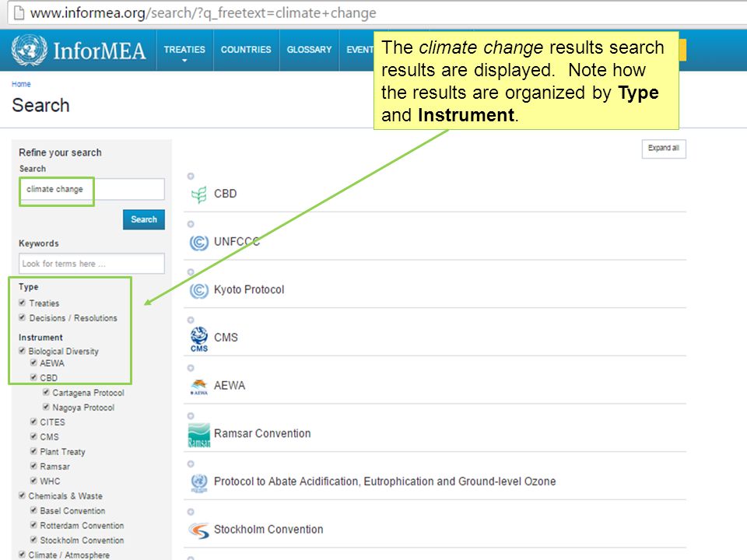Toggle the Basel Convention checkbox

tap(33, 510)
